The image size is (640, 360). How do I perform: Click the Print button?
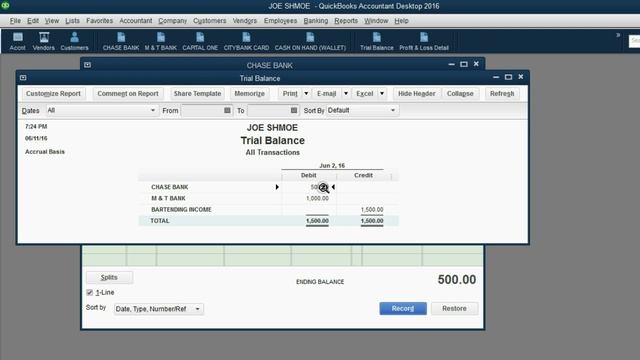[290, 93]
